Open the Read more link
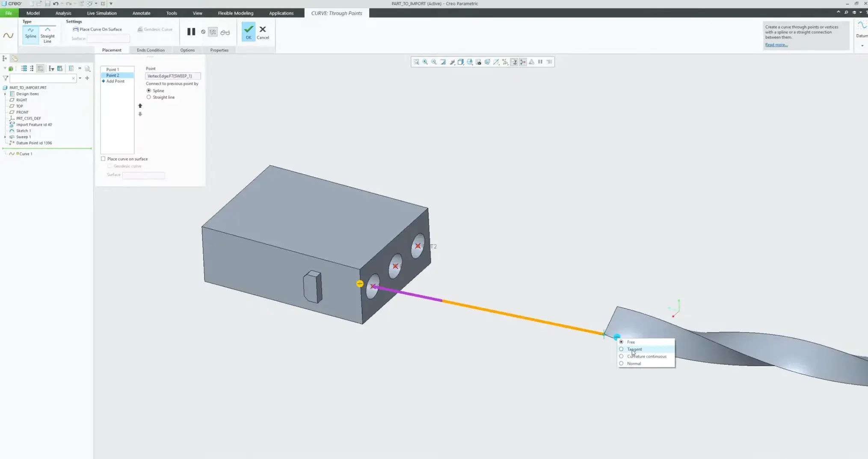Image resolution: width=868 pixels, height=459 pixels. point(776,45)
